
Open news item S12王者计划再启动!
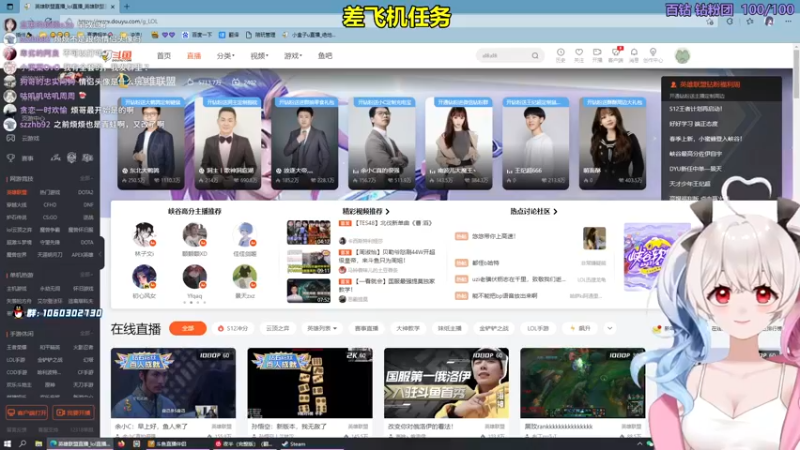[695, 109]
